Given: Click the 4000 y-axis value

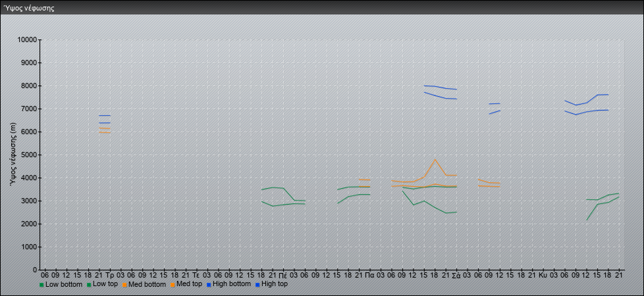Looking at the screenshot, I should 29,178.
